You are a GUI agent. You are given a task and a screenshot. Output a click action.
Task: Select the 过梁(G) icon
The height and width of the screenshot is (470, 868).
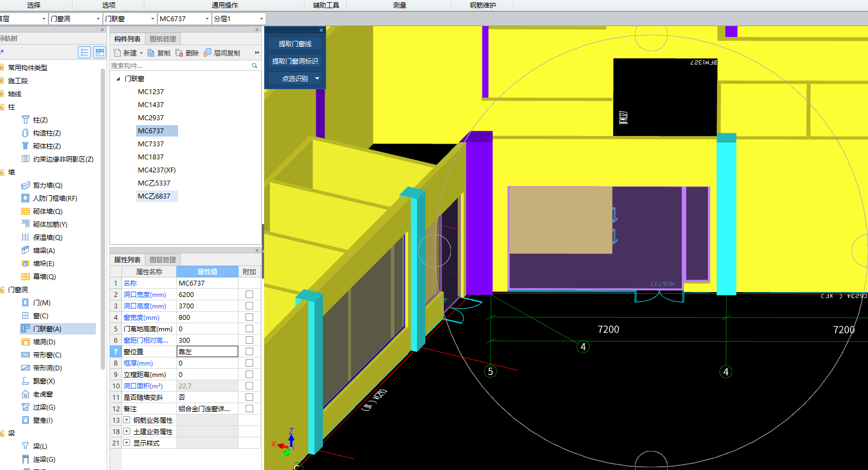point(25,407)
